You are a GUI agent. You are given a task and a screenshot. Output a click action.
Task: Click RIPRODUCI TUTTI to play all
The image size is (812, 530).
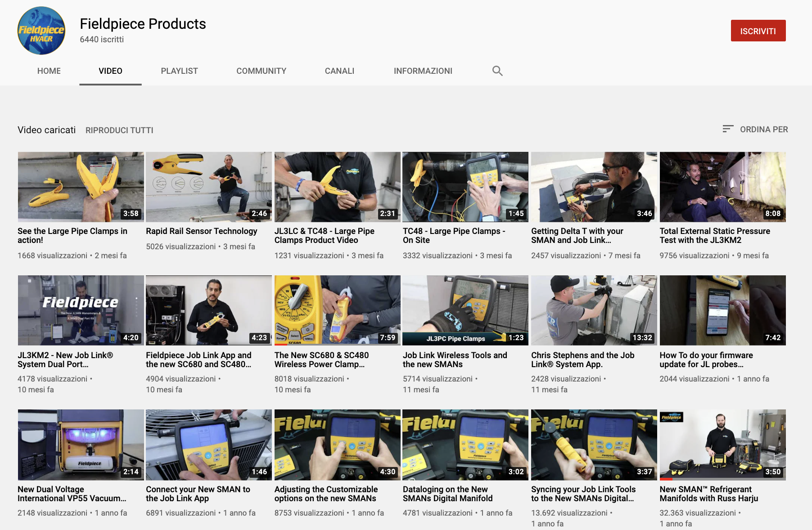119,130
